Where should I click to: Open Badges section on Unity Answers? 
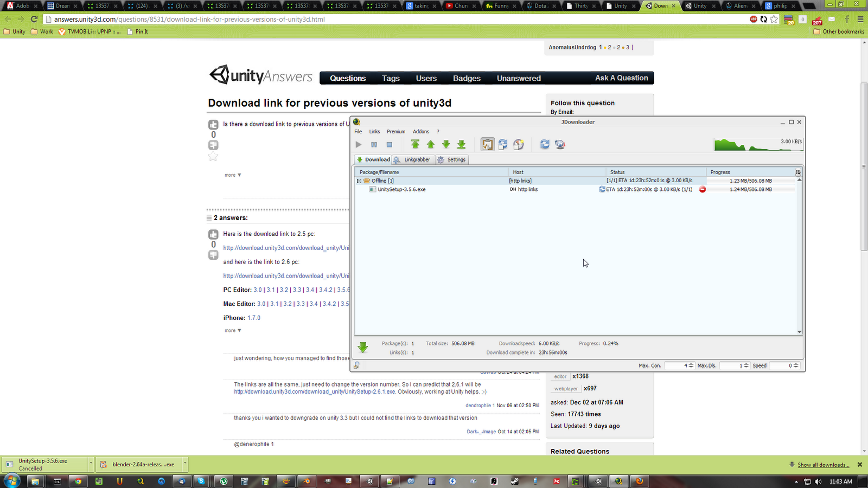click(467, 78)
